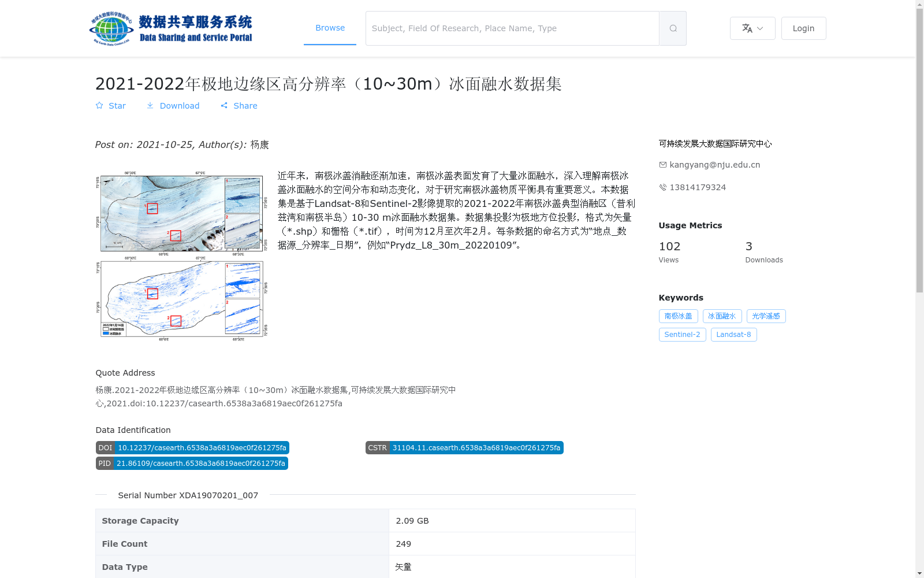
Task: Click the 2.09 GB storage capacity value
Action: pyautogui.click(x=412, y=521)
